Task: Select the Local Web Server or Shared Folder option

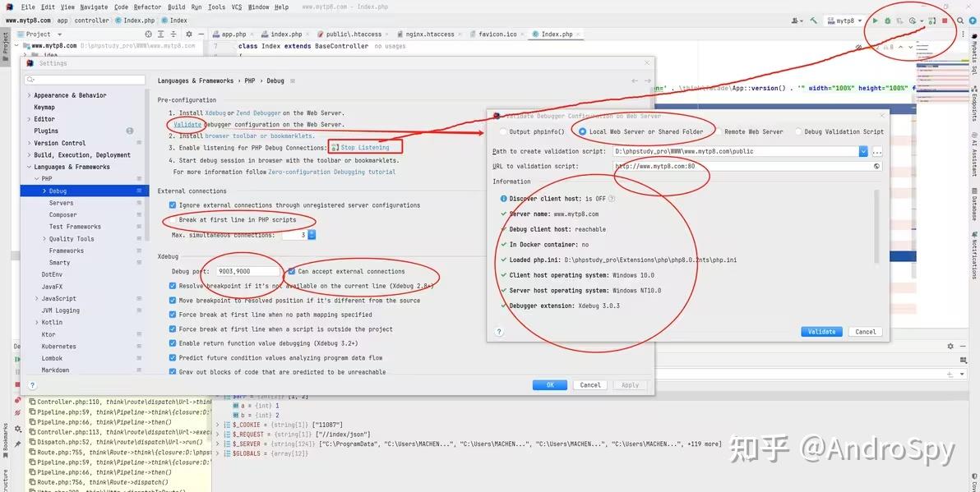Action: 584,131
